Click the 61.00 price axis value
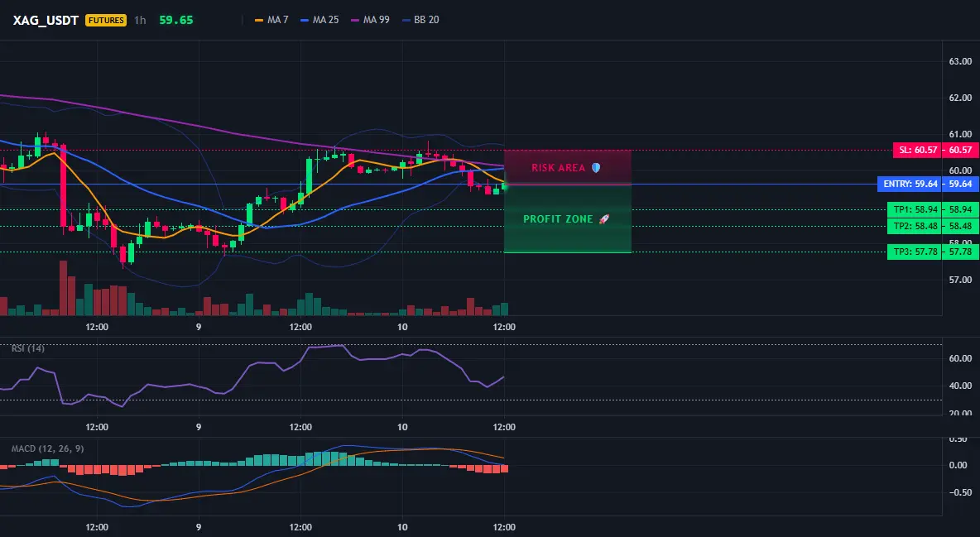This screenshot has height=537, width=980. point(960,134)
